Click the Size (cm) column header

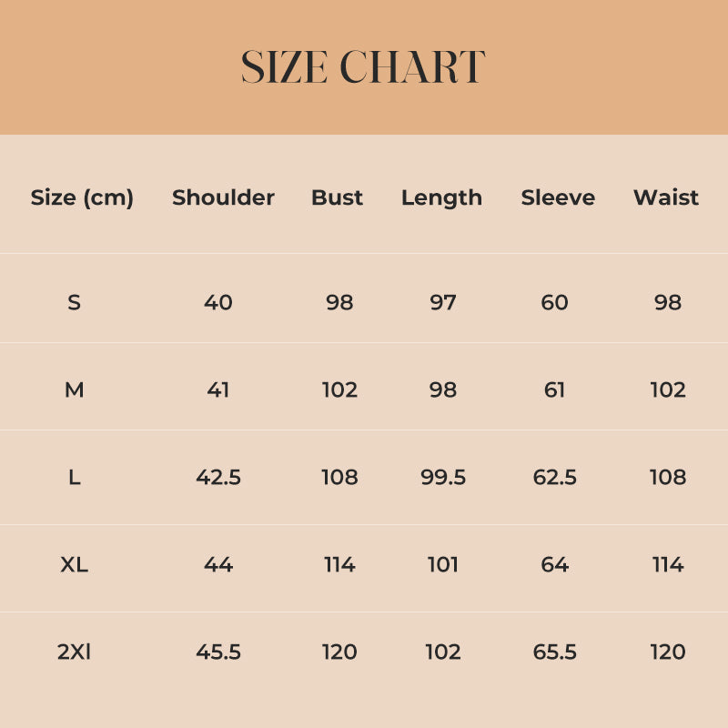[x=82, y=197]
